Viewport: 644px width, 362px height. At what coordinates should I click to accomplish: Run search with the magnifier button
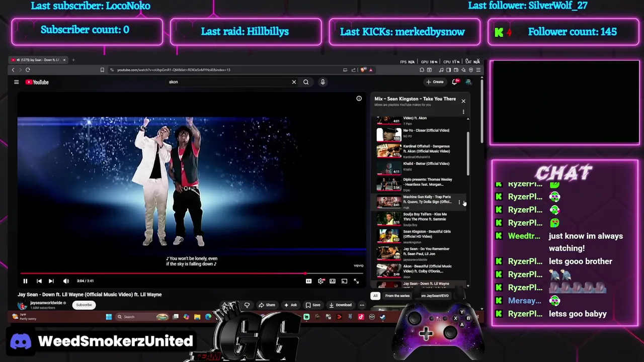coord(306,82)
